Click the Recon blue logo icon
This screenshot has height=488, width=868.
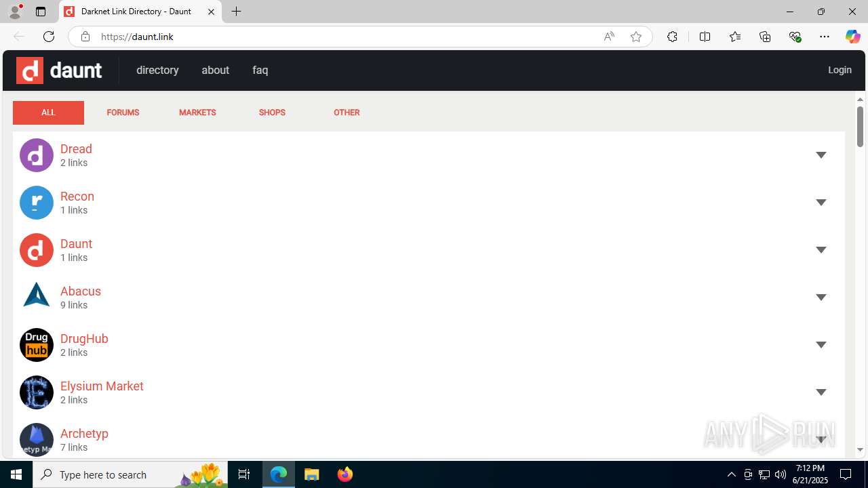click(x=37, y=203)
